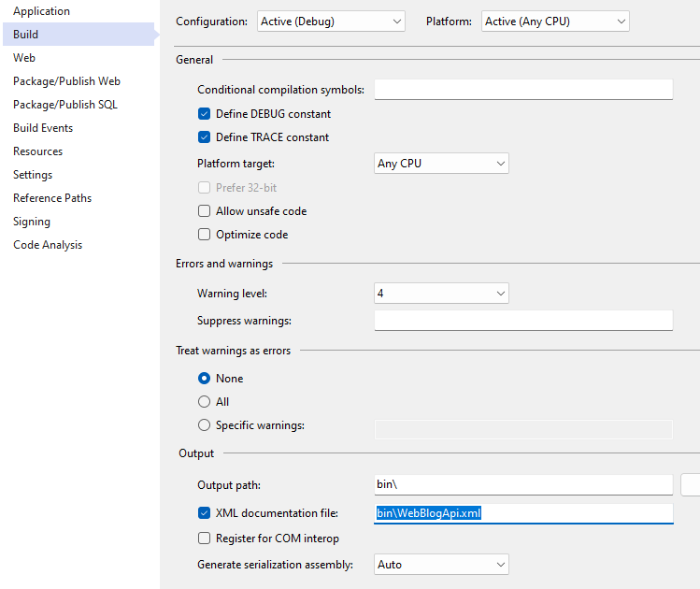The height and width of the screenshot is (589, 700).
Task: Open the Application properties tab
Action: tap(41, 11)
